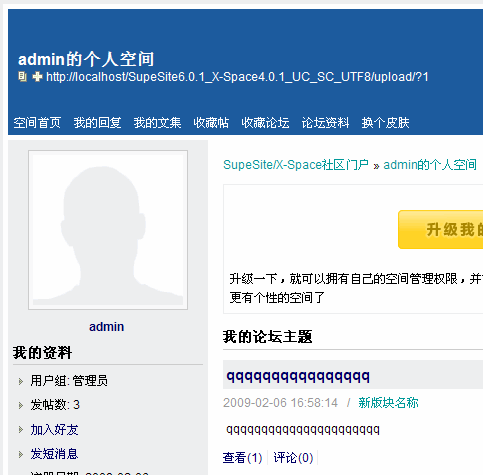Click the admin username under avatar
The height and width of the screenshot is (475, 483).
pos(106,327)
